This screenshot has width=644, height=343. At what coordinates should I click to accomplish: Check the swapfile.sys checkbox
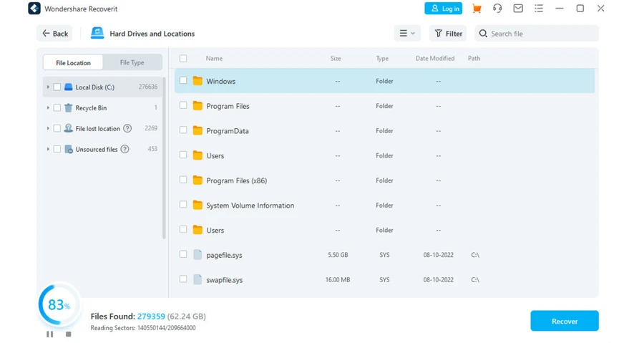(x=183, y=279)
